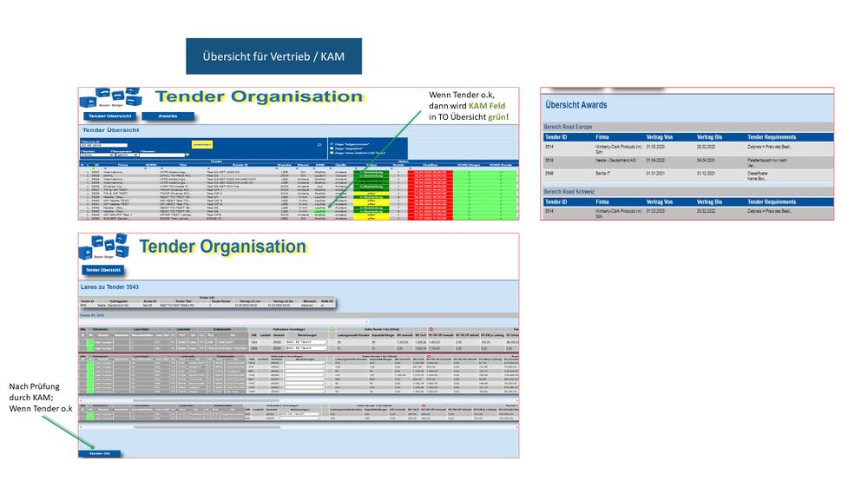Screen dimensions: 868x488
Task: Enable the second Zeige checkbox option
Action: point(332,148)
